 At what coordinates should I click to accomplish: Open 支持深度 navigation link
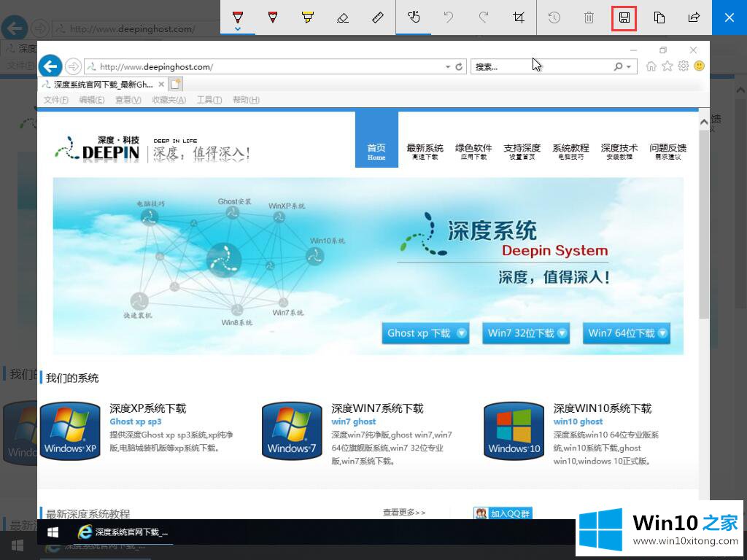pyautogui.click(x=522, y=152)
